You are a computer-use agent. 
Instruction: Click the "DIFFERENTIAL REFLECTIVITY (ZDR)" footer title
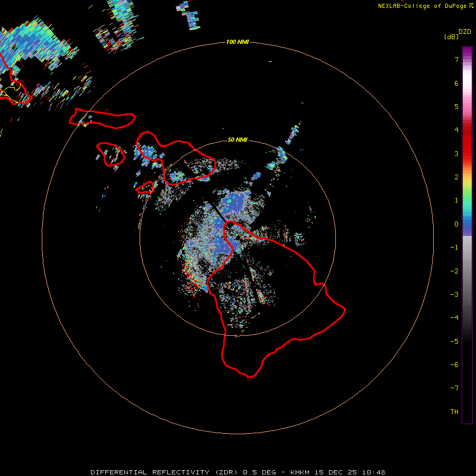pos(165,472)
